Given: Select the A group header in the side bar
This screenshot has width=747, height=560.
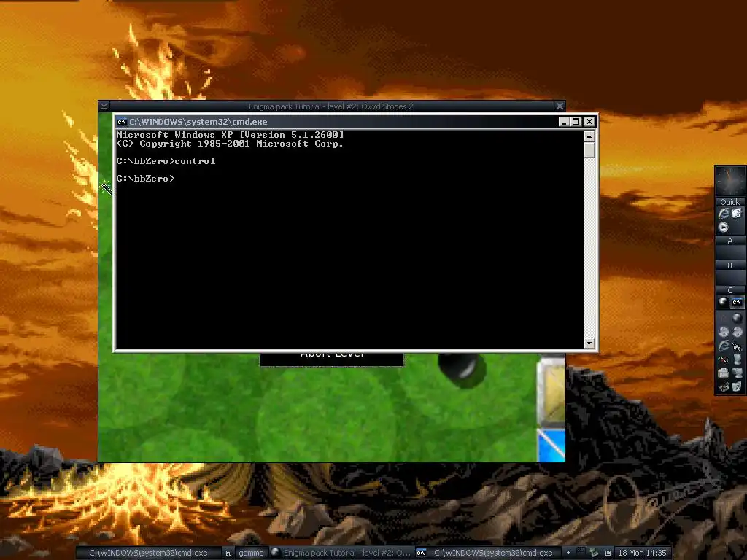Looking at the screenshot, I should coord(730,241).
